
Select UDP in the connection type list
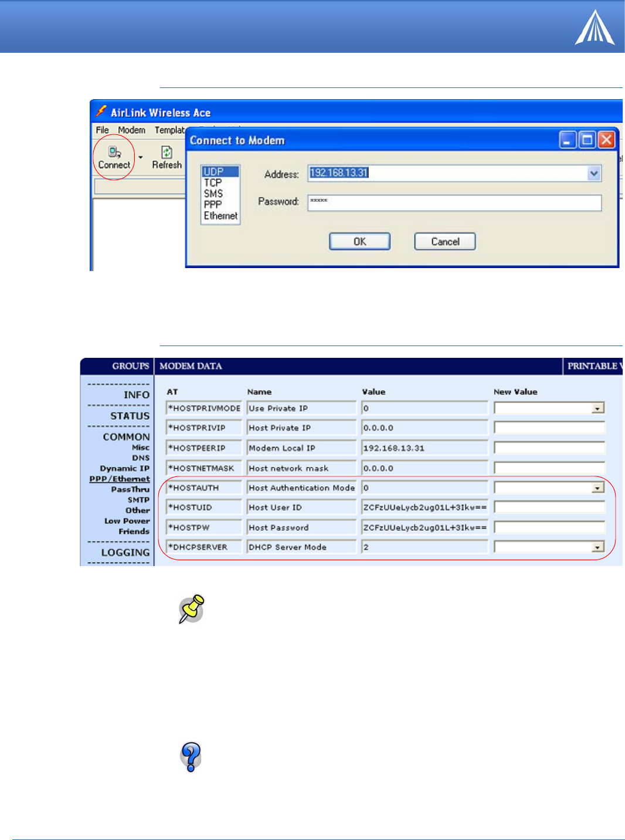point(220,171)
